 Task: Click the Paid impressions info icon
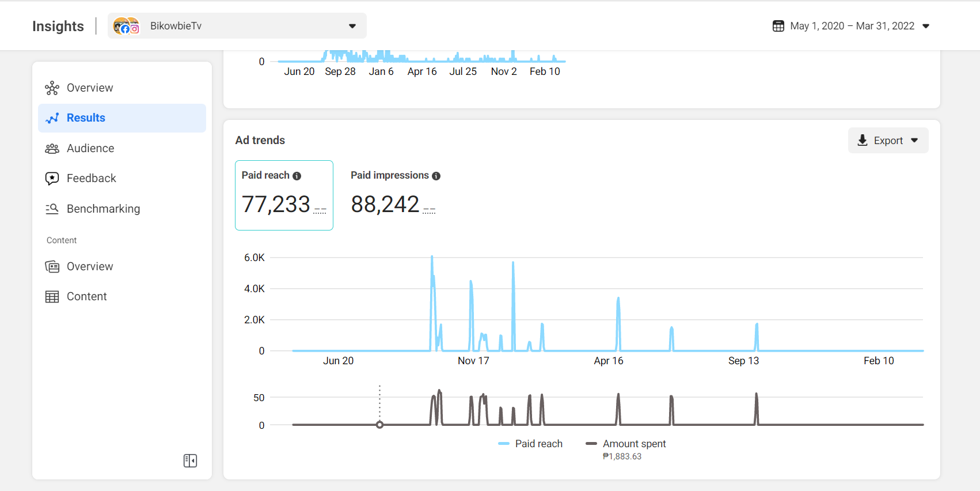[x=436, y=176]
